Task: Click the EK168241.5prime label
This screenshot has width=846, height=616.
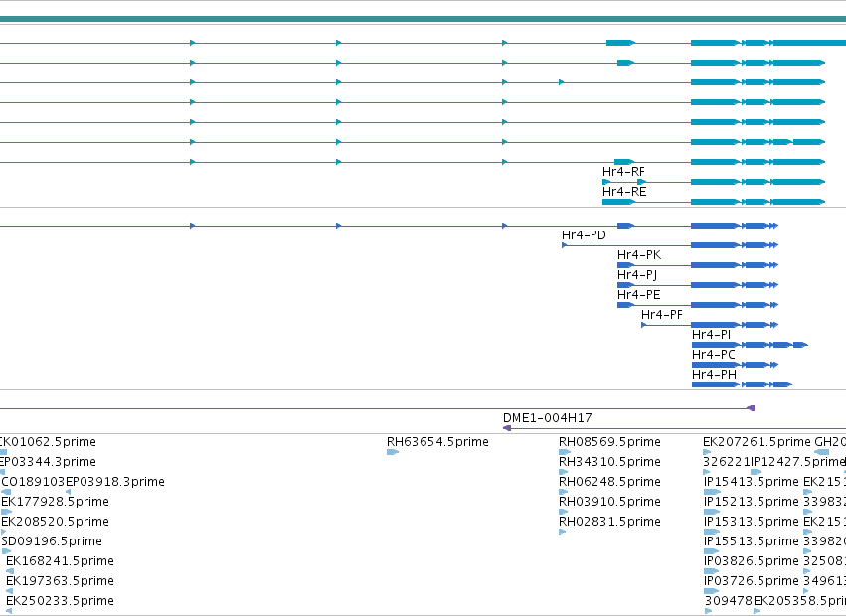Action: 60,561
